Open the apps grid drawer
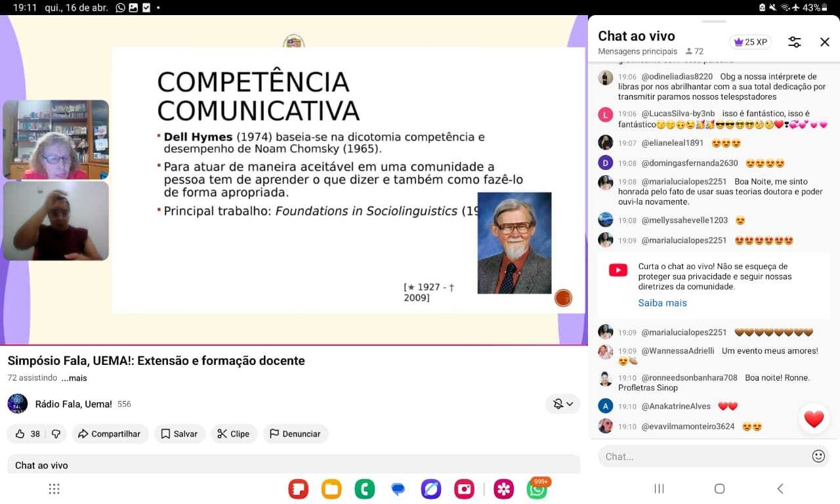The height and width of the screenshot is (504, 840). pos(54,489)
